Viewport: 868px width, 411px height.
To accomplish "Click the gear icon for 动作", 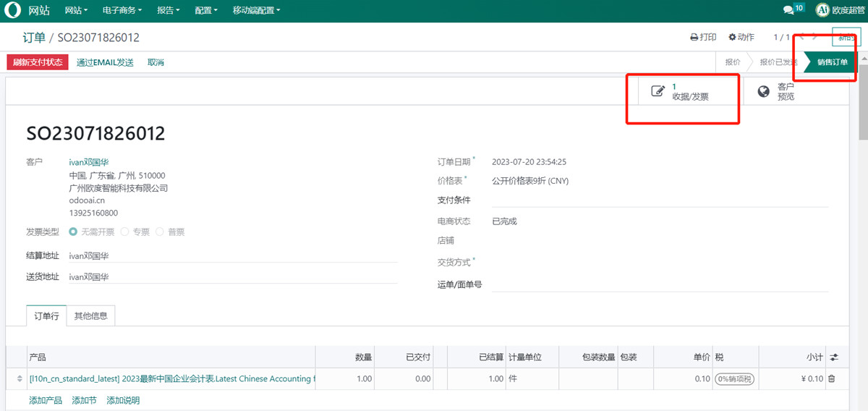I will click(732, 37).
